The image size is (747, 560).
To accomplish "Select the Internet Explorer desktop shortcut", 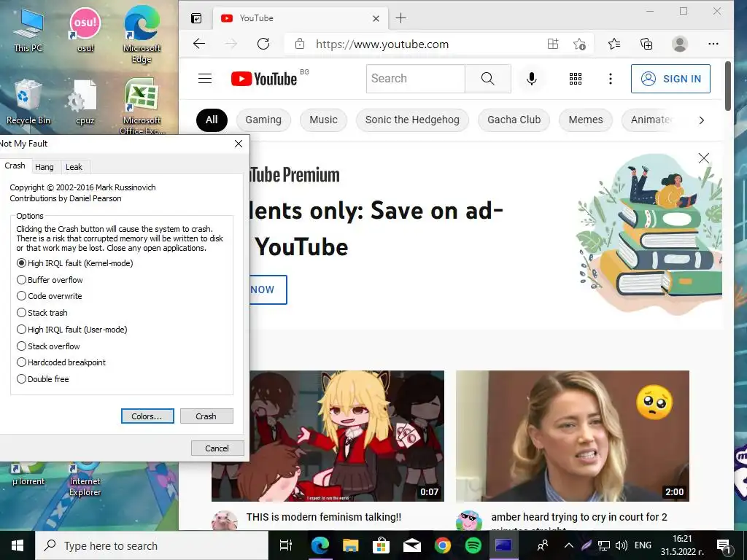I will [x=85, y=480].
